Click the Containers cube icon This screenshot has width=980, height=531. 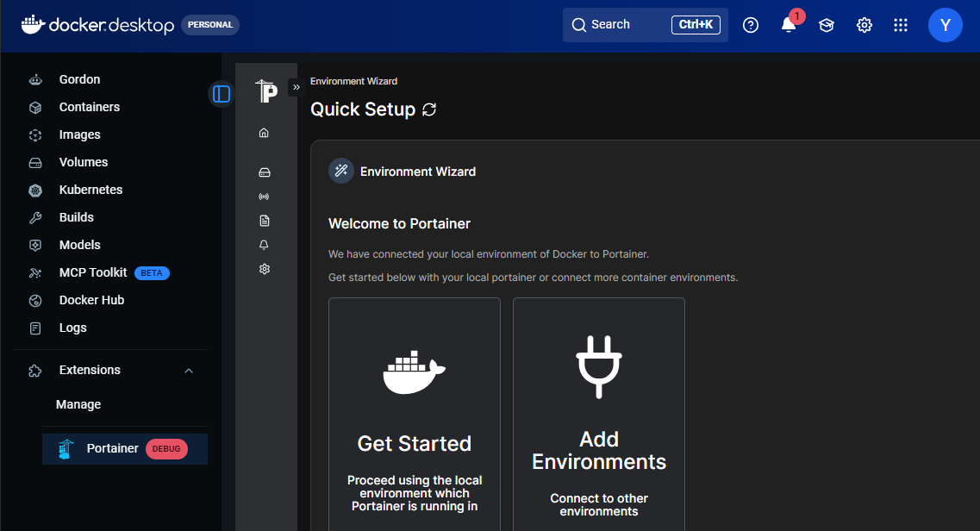click(35, 108)
